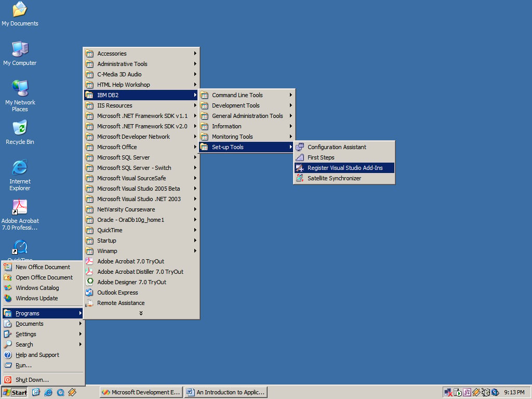This screenshot has width=532, height=399.
Task: Click the Outlook Express icon
Action: (x=89, y=292)
